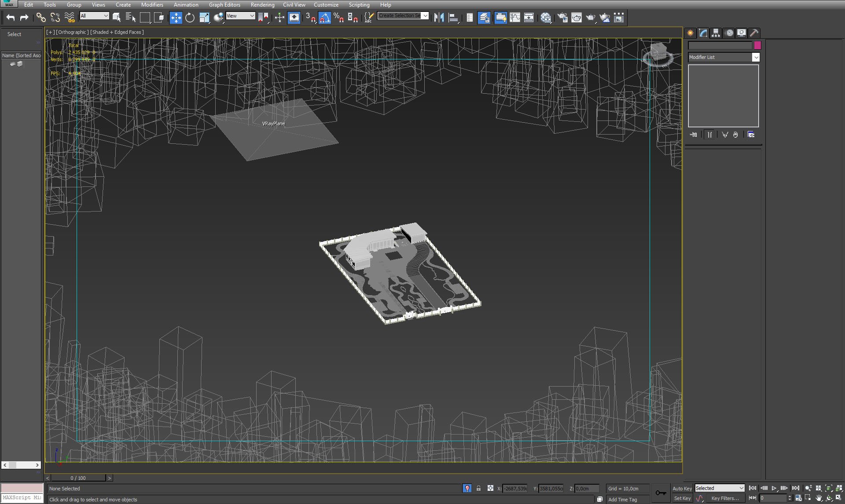Image resolution: width=845 pixels, height=504 pixels.
Task: Activate the Select and Place tool
Action: point(218,18)
